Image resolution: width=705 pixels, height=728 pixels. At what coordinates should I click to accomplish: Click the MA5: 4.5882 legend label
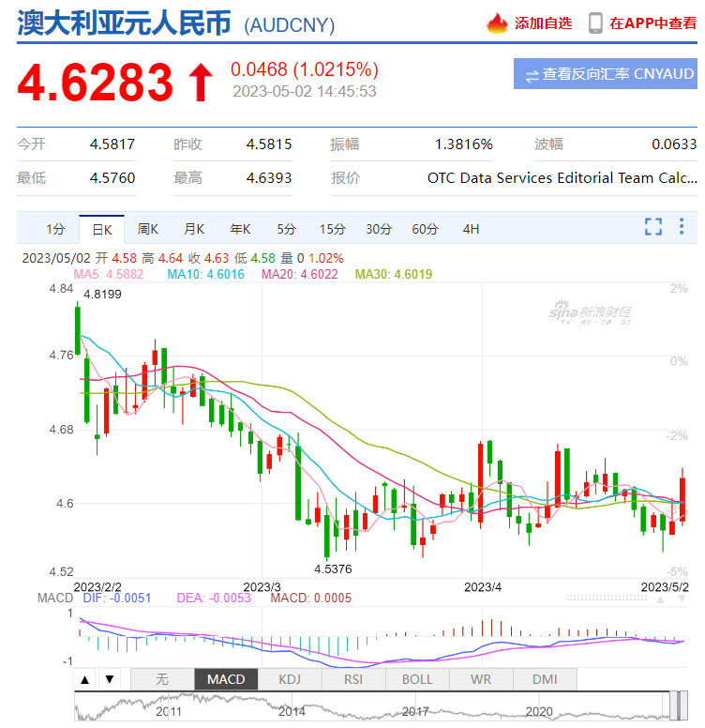pyautogui.click(x=109, y=274)
